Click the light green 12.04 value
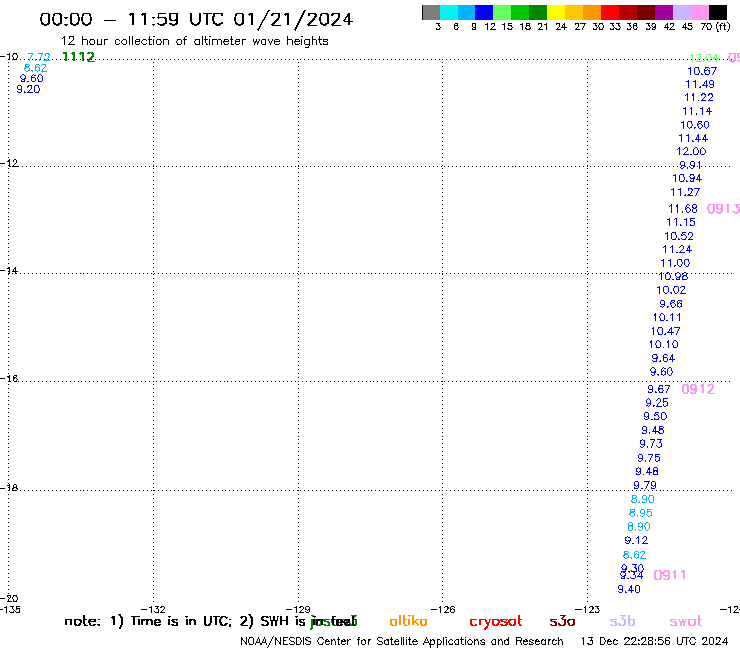 [704, 58]
